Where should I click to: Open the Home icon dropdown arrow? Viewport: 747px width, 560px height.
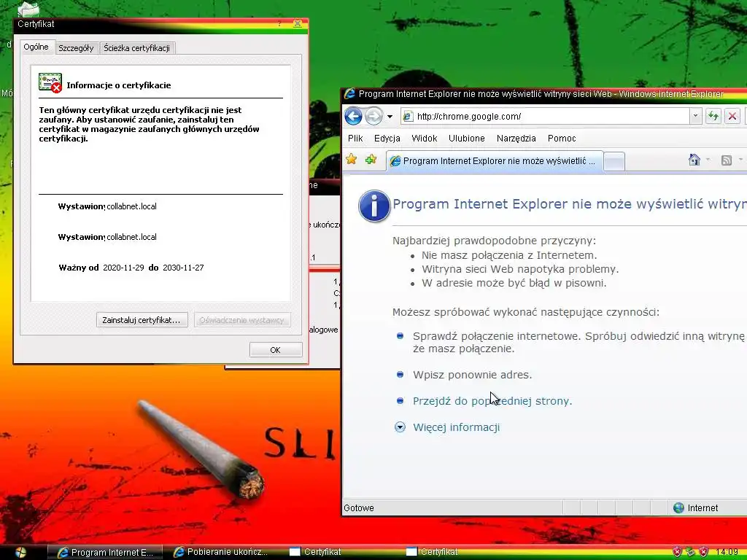[708, 160]
